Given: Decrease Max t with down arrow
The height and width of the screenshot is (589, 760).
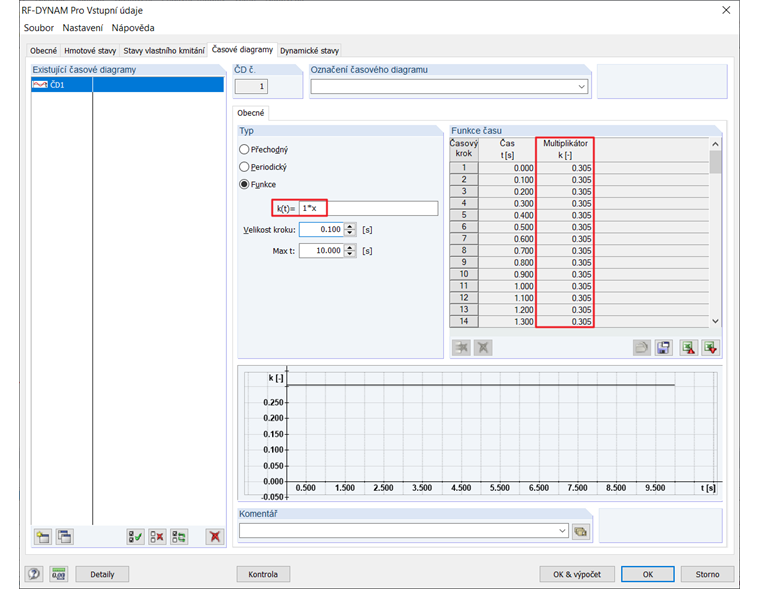Looking at the screenshot, I should click(350, 254).
